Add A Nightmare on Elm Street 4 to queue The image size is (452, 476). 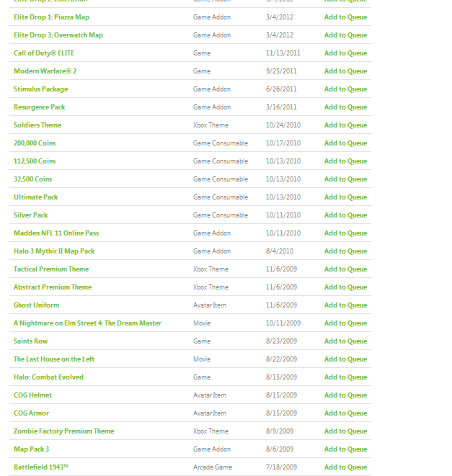345,323
